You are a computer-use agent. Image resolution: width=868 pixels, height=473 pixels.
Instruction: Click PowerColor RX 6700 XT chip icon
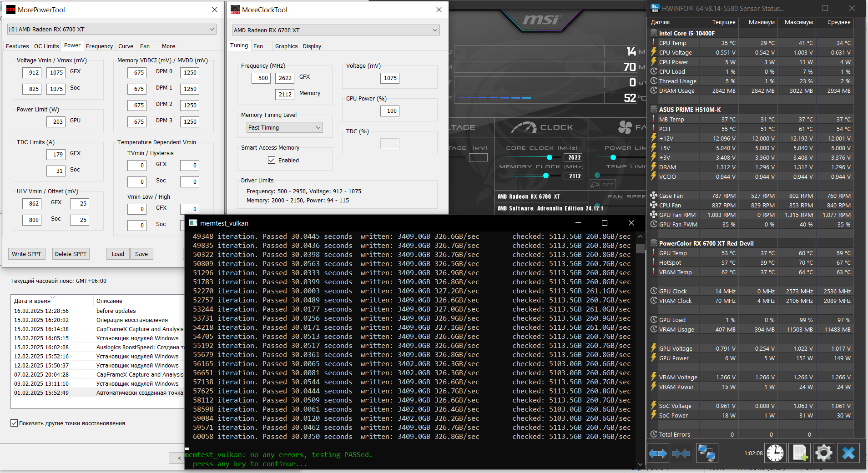point(654,243)
